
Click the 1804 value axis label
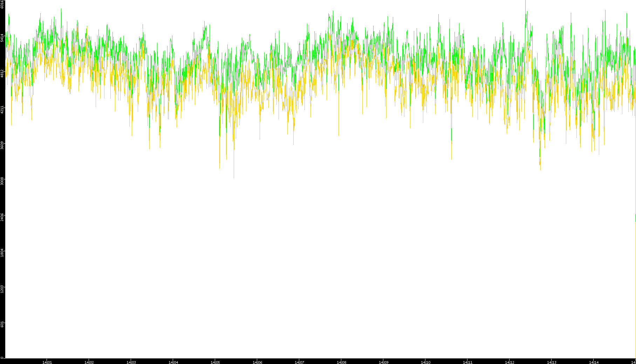pos(2,253)
